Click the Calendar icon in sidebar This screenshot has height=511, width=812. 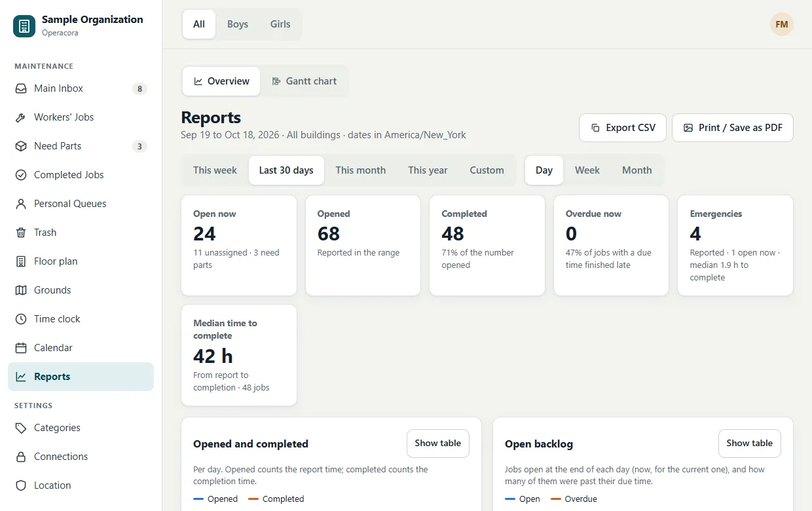coord(21,348)
